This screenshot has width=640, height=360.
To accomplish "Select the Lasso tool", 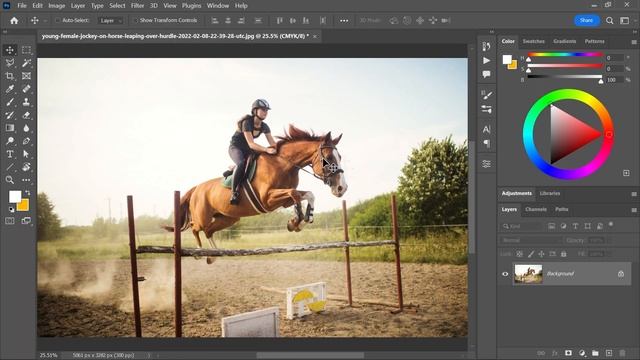I will 10,63.
